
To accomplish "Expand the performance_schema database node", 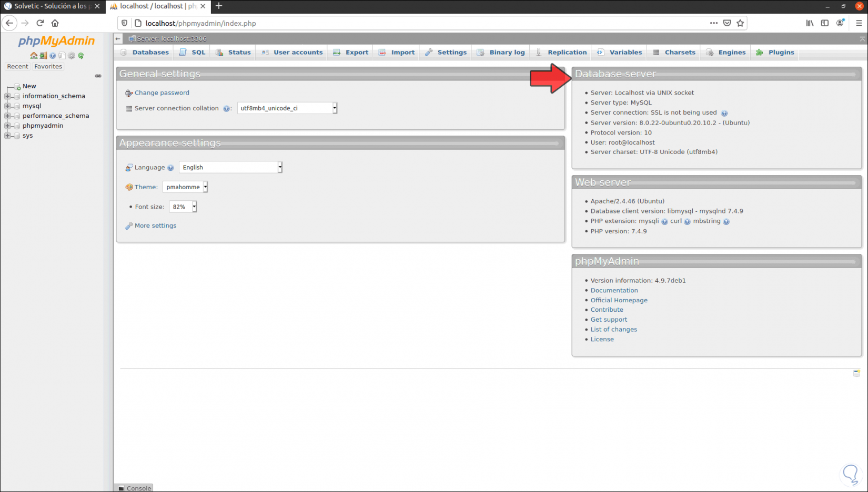I will (x=7, y=116).
